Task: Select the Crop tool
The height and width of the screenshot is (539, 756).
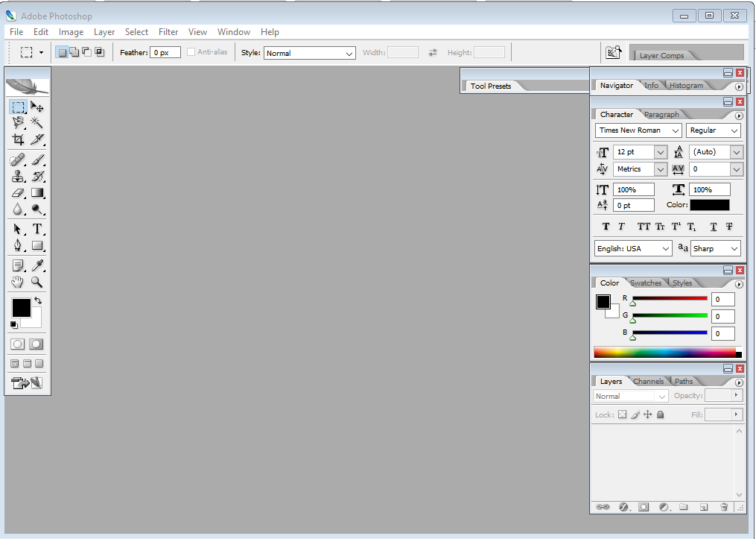Action: tap(19, 139)
